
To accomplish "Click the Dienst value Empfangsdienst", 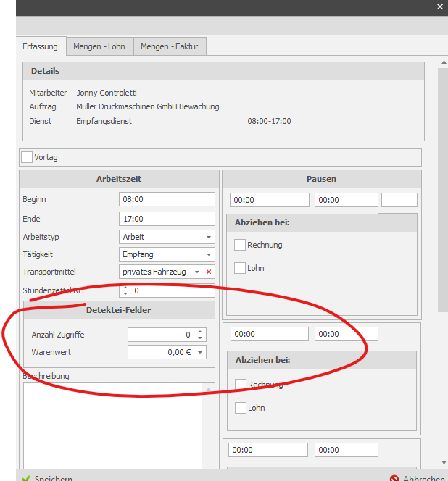I will tap(104, 121).
